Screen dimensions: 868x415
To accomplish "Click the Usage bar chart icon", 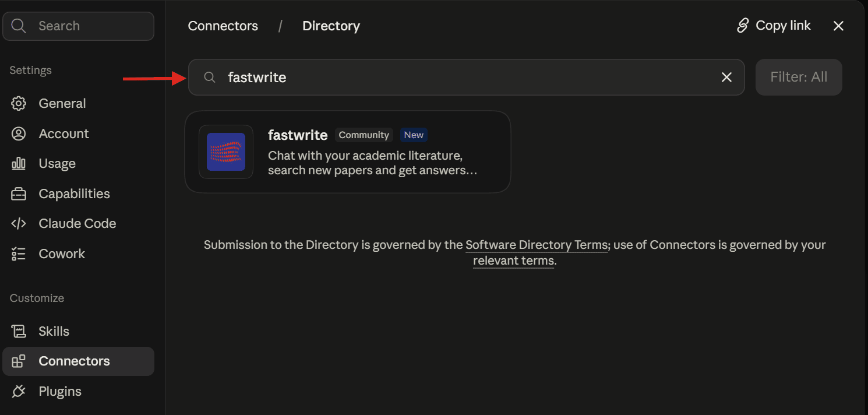I will pos(19,163).
